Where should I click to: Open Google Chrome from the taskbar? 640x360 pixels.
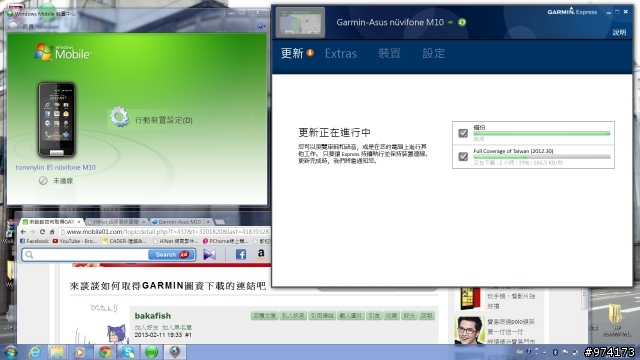tap(104, 352)
